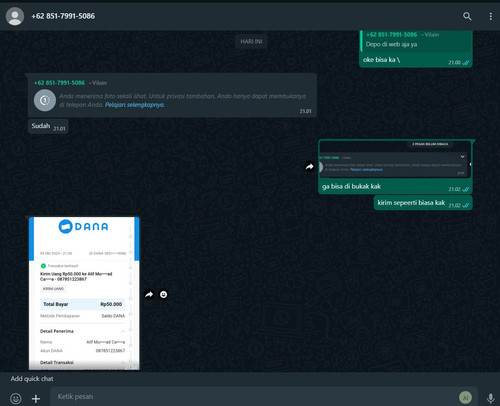The height and width of the screenshot is (406, 500).
Task: Click the 'HARI INI' date label
Action: pos(251,42)
